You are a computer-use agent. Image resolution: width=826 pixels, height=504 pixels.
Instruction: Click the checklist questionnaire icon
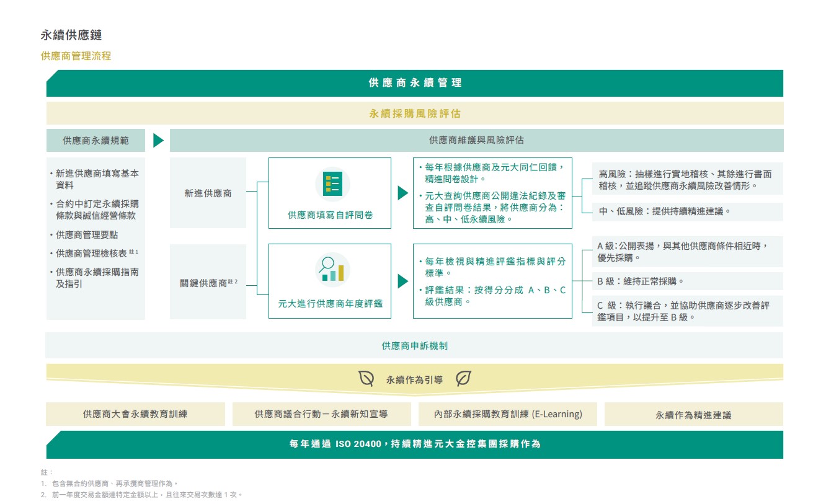tap(332, 185)
